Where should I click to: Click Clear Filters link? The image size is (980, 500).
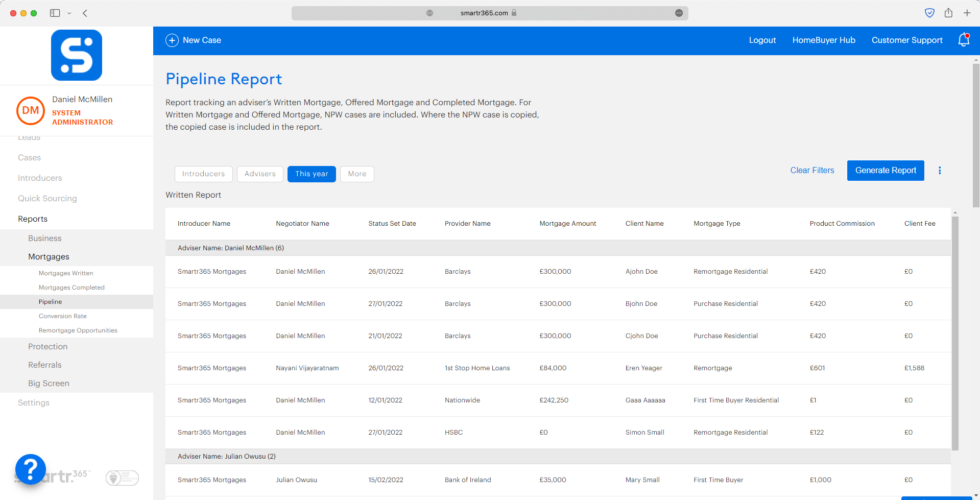click(x=812, y=171)
